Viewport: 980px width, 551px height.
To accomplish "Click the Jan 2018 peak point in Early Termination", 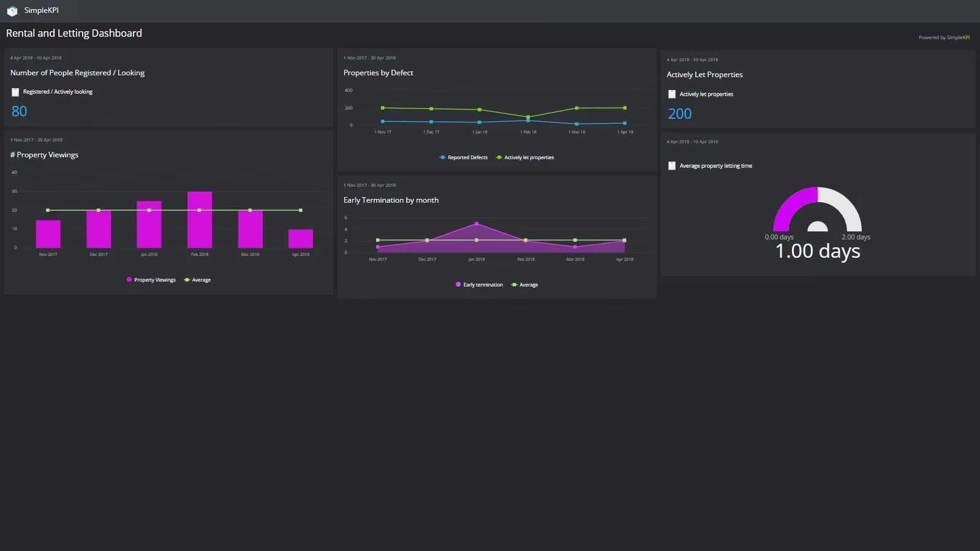I will 477,223.
